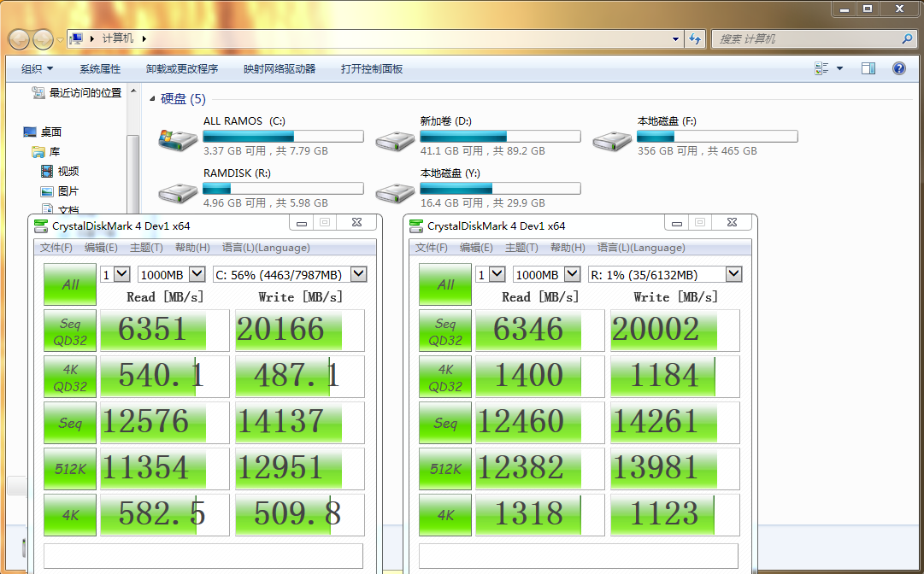924x574 pixels.
Task: Open 帮助(H) menu in left CrystalDiskMark
Action: (x=192, y=247)
